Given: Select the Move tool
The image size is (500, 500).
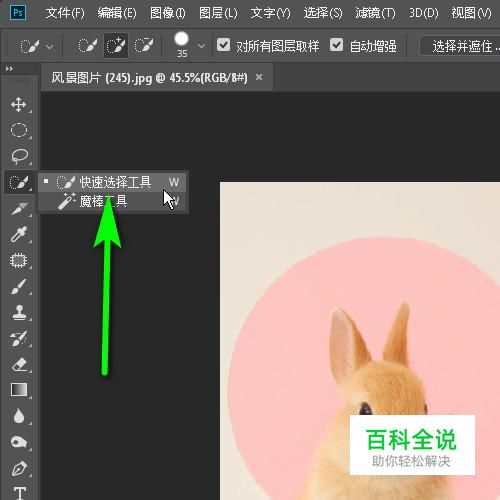Looking at the screenshot, I should [x=19, y=105].
